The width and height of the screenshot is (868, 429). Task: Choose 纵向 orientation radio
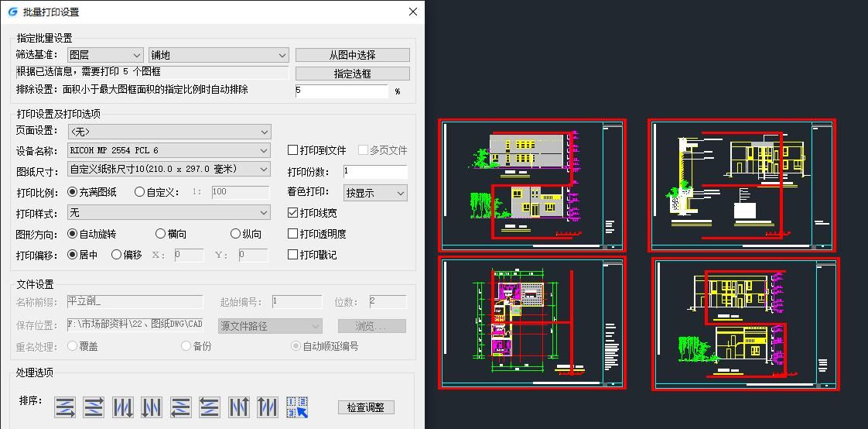pos(235,234)
